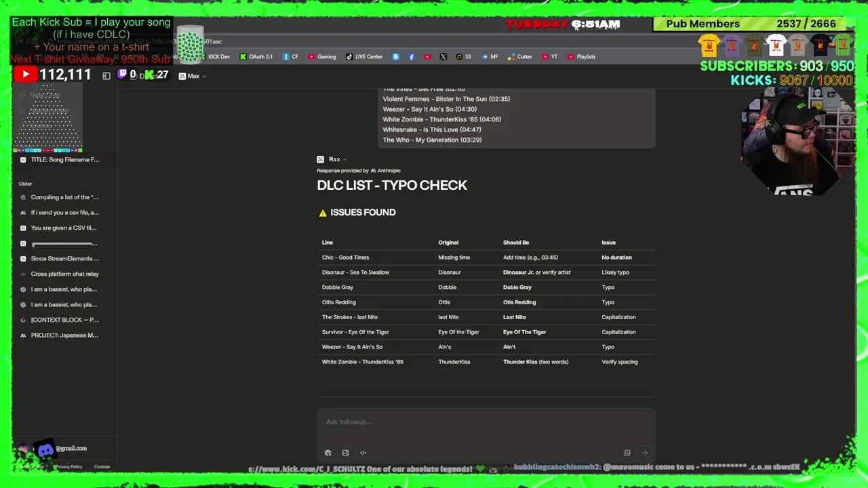Click 'Thunder Kiss (two words)' cell
Viewport: 868px width, 488px height.
point(536,362)
